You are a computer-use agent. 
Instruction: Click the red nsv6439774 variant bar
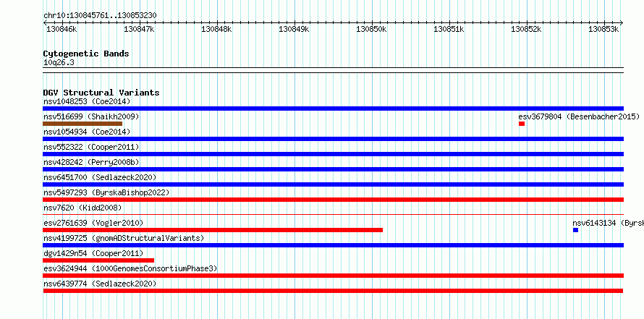tap(333, 291)
